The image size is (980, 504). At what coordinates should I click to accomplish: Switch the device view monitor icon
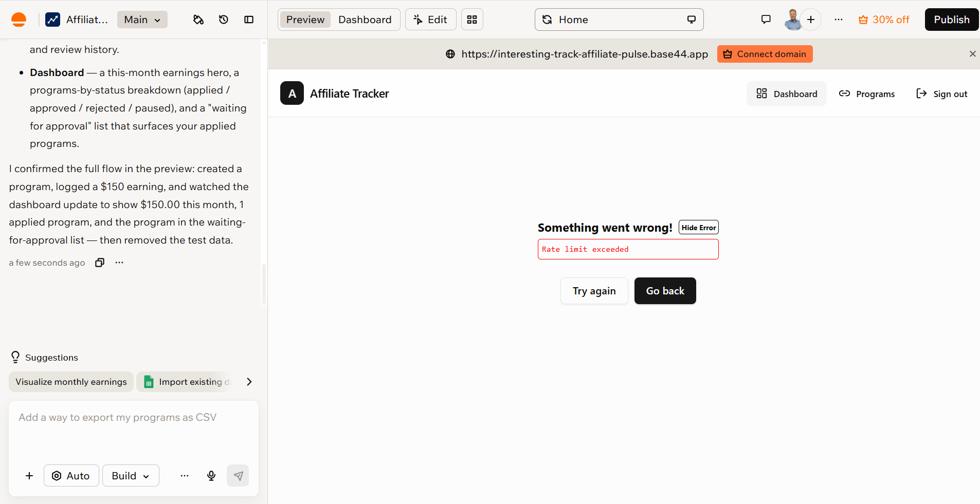[692, 20]
